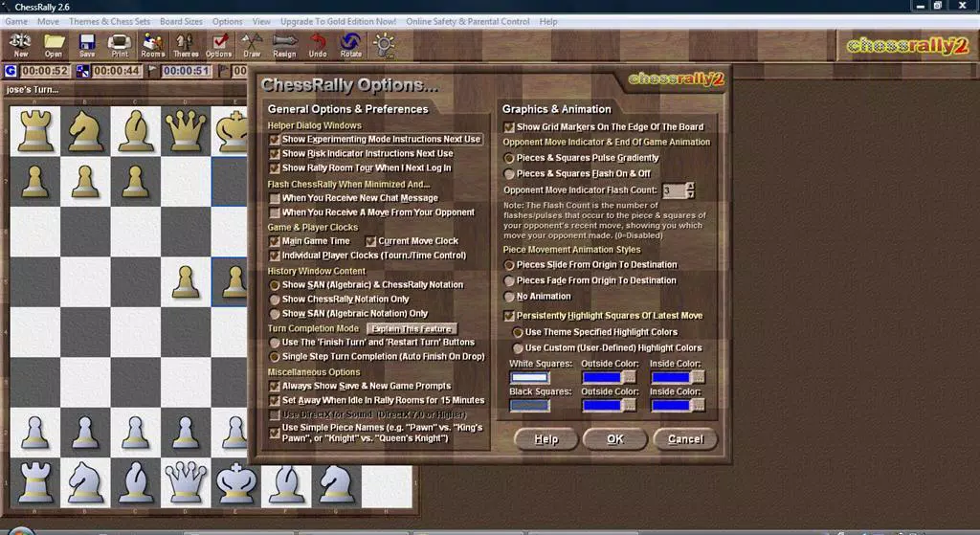
Task: Click the OK button in options dialog
Action: tap(615, 438)
